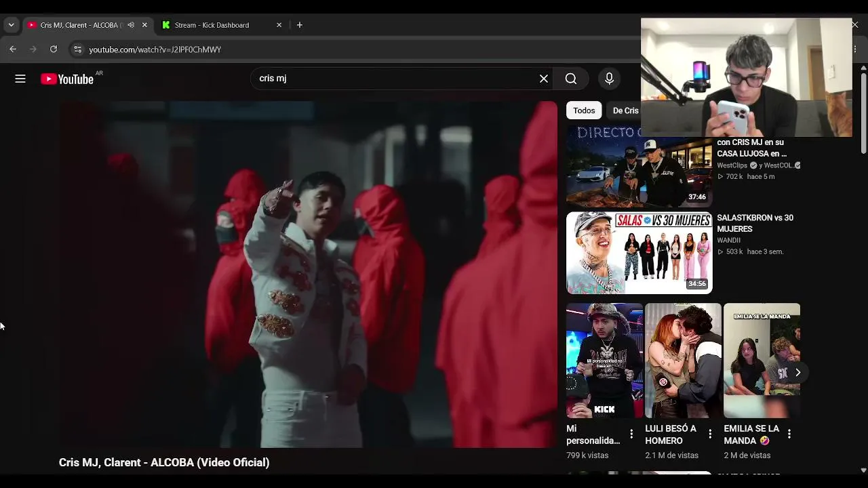This screenshot has width=868, height=488.
Task: Reload the YouTube page
Action: tap(54, 49)
